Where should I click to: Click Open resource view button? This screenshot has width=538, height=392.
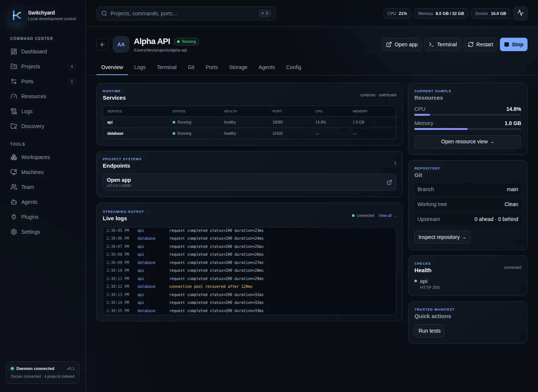point(467,142)
